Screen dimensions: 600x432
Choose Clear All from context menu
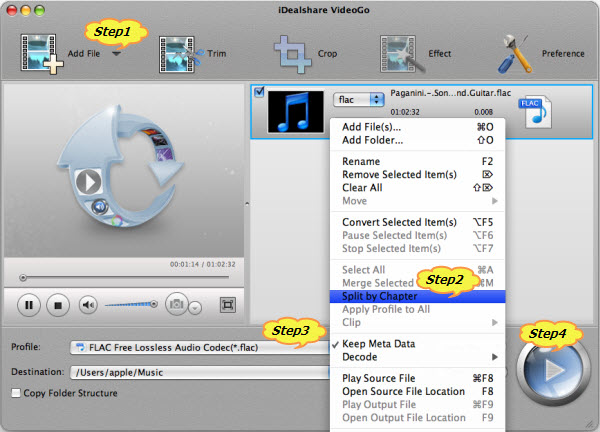click(x=417, y=187)
